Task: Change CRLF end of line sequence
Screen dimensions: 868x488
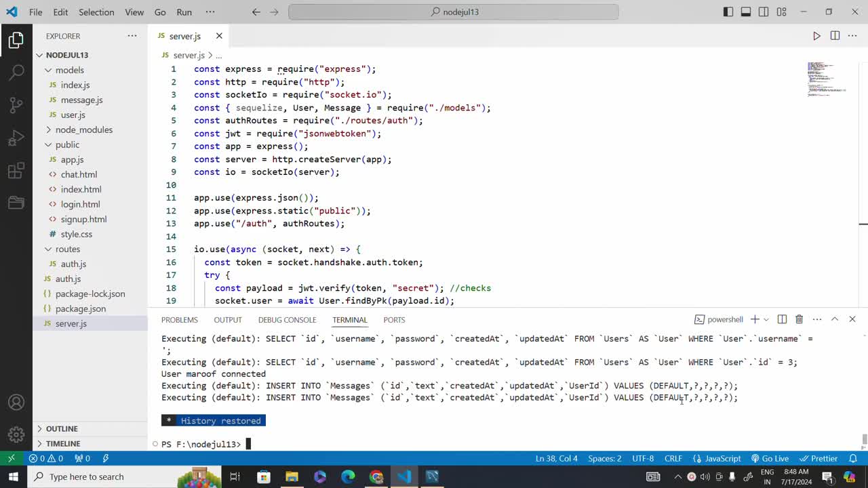Action: pos(673,458)
